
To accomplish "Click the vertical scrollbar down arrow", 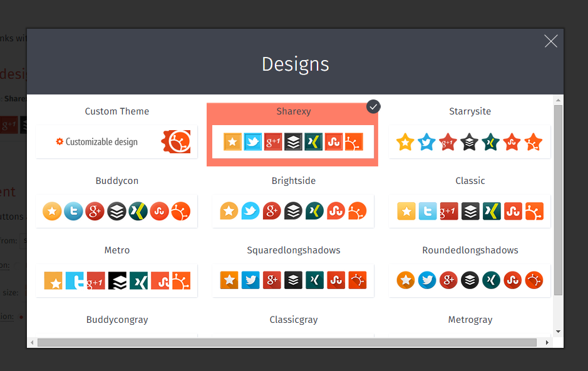I will pos(558,332).
